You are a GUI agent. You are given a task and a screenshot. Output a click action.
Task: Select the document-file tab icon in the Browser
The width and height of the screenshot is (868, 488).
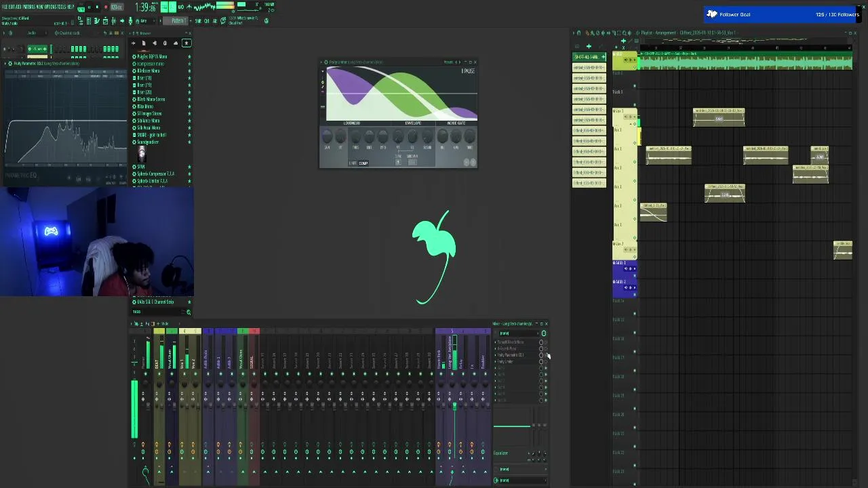[x=143, y=43]
